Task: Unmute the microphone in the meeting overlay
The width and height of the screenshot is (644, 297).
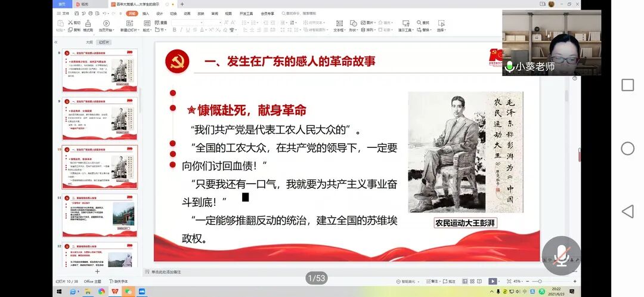Action: pyautogui.click(x=561, y=256)
